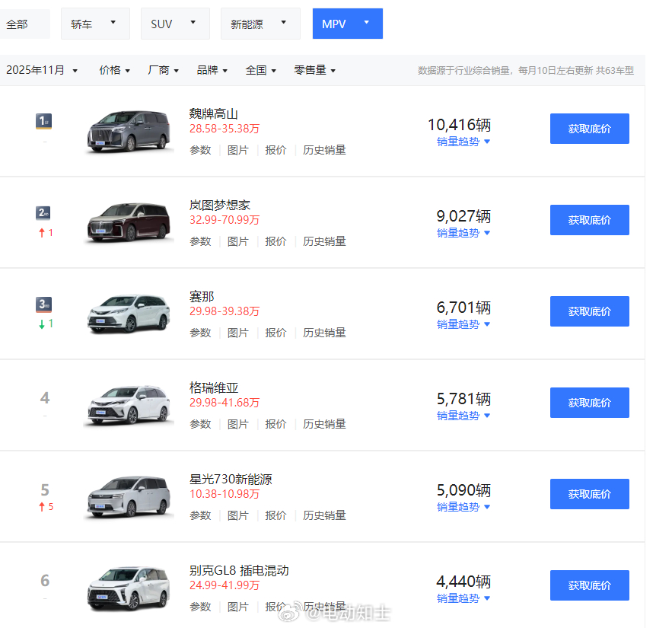Open the SUV category dropdown

point(175,24)
